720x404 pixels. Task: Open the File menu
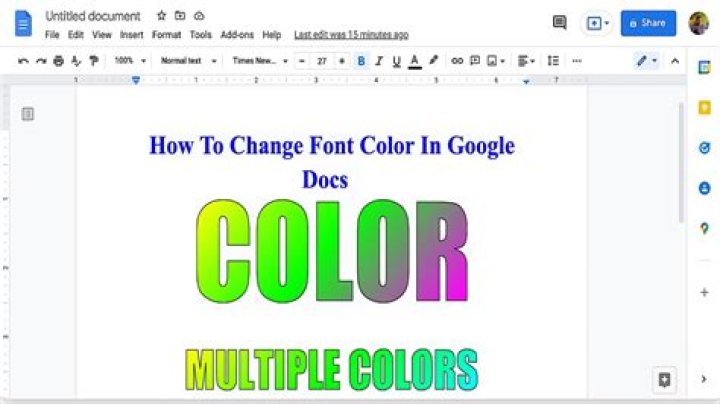[52, 35]
